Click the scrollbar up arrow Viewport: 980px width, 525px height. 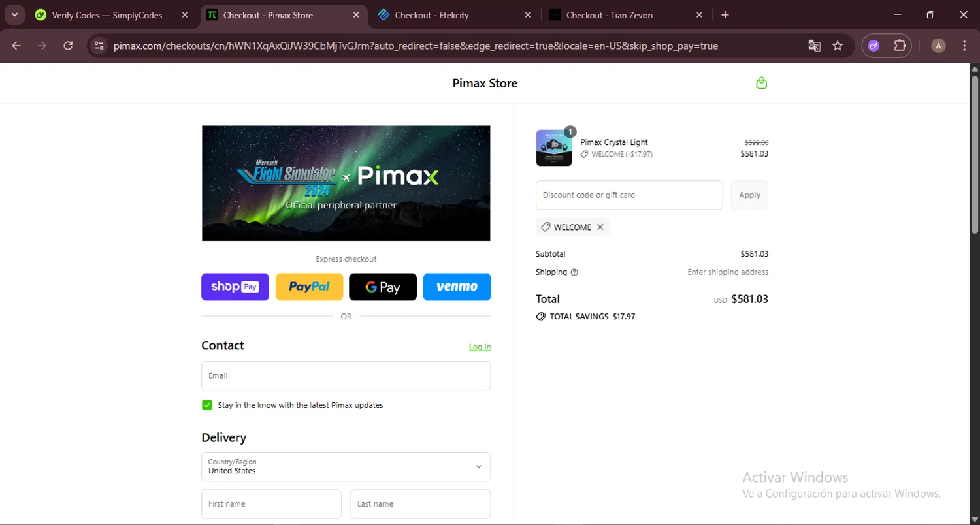point(974,69)
